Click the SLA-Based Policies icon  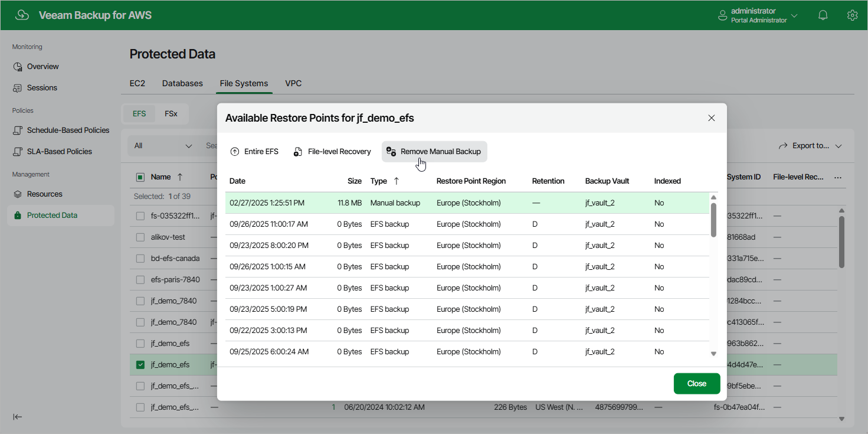point(18,152)
